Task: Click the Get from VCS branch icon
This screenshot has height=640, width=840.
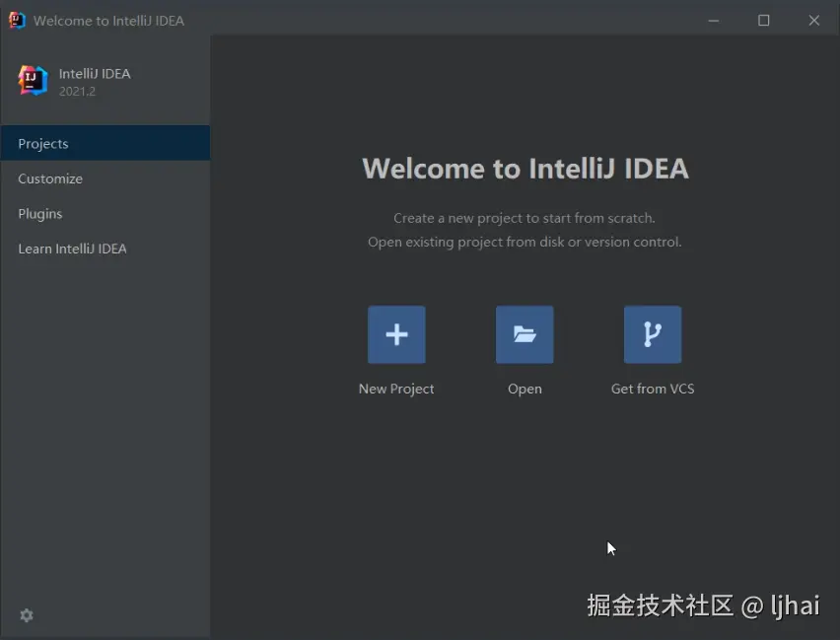Action: click(x=653, y=334)
